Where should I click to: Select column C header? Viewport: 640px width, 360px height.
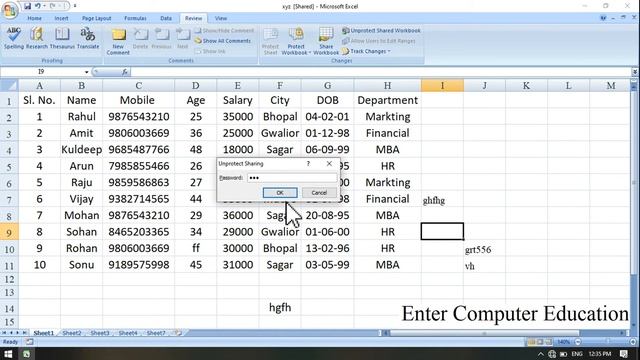(x=139, y=86)
